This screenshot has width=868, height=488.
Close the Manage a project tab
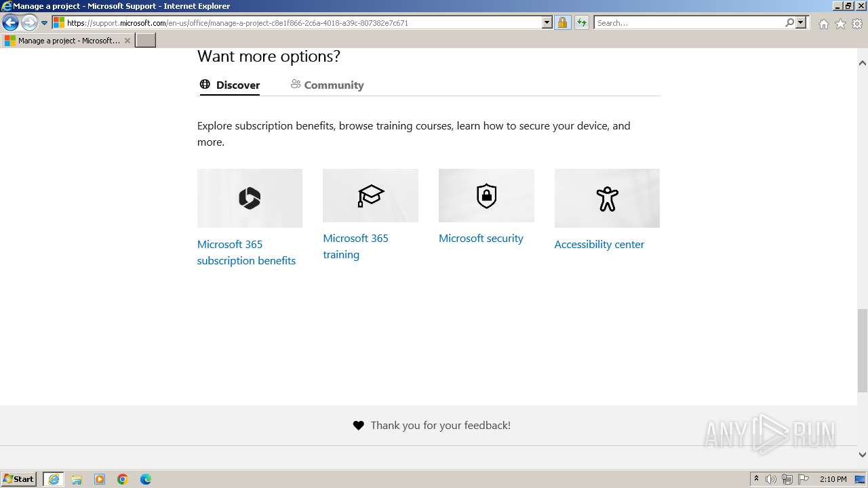click(127, 41)
